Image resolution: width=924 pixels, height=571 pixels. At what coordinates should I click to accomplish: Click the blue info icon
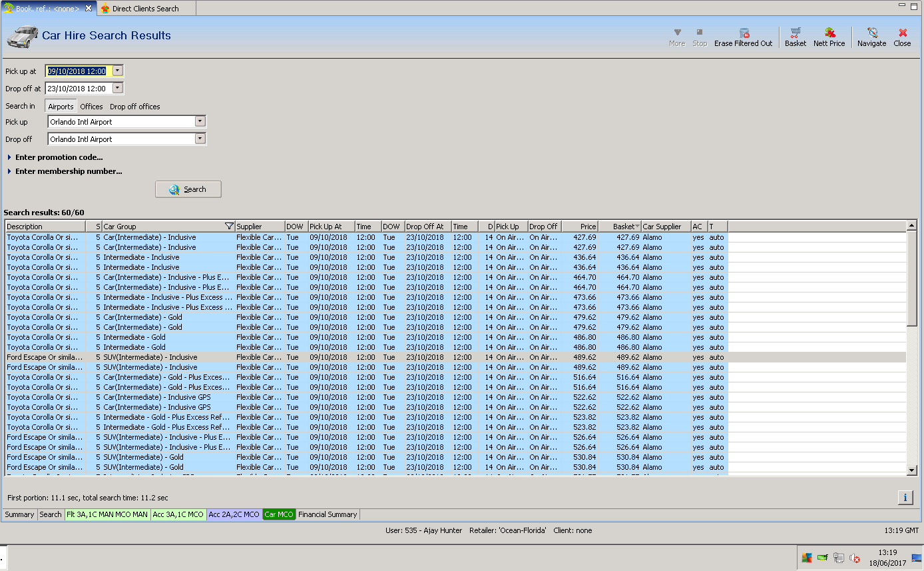[x=905, y=497]
